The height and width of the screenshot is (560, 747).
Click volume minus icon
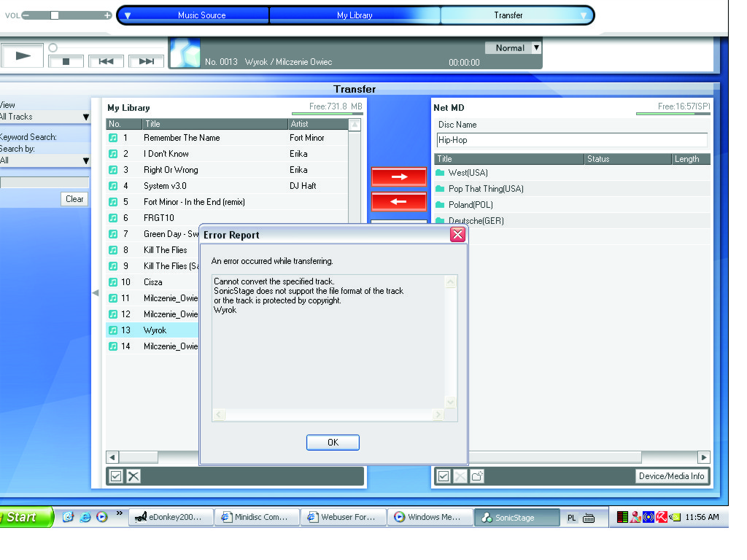tap(26, 15)
